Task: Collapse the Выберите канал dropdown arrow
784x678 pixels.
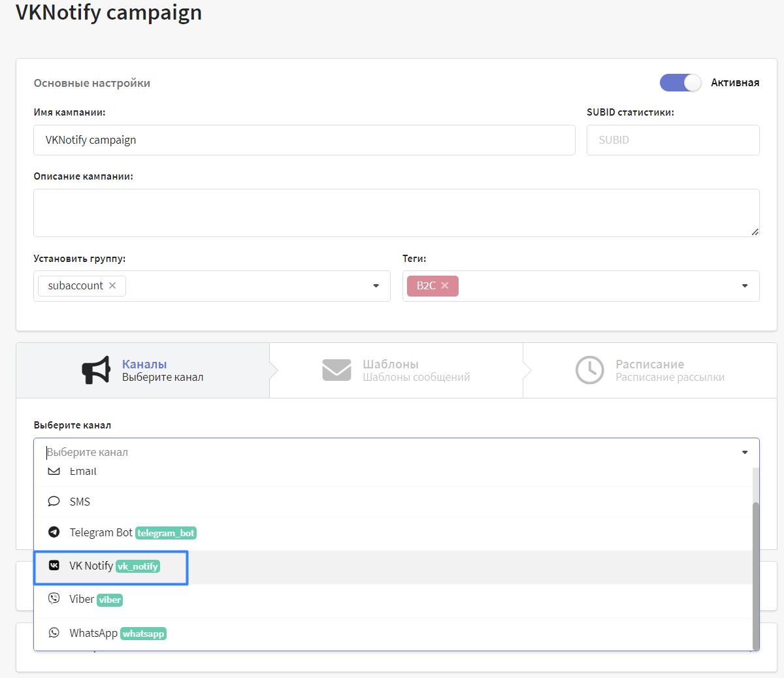Action: pyautogui.click(x=745, y=452)
